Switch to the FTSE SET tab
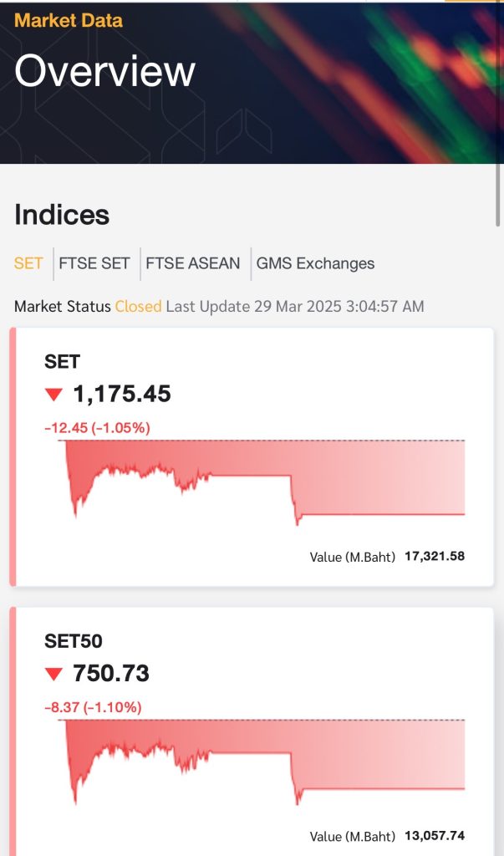Viewport: 504px width, 856px height. click(94, 263)
